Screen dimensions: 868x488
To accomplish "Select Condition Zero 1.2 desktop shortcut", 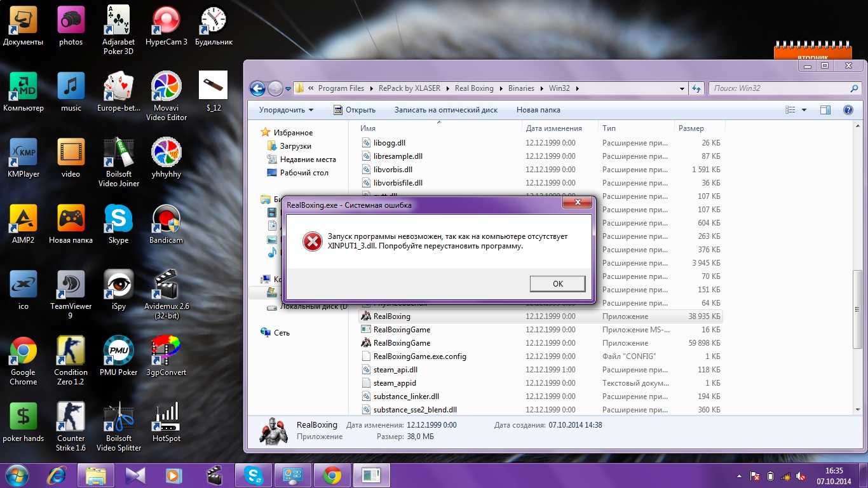I will (x=71, y=360).
